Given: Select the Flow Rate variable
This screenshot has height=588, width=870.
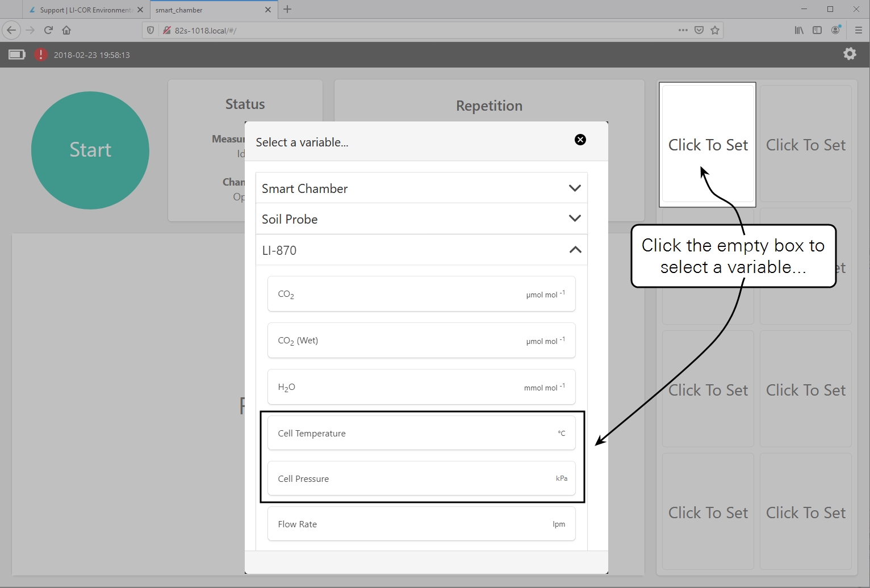Looking at the screenshot, I should [421, 524].
